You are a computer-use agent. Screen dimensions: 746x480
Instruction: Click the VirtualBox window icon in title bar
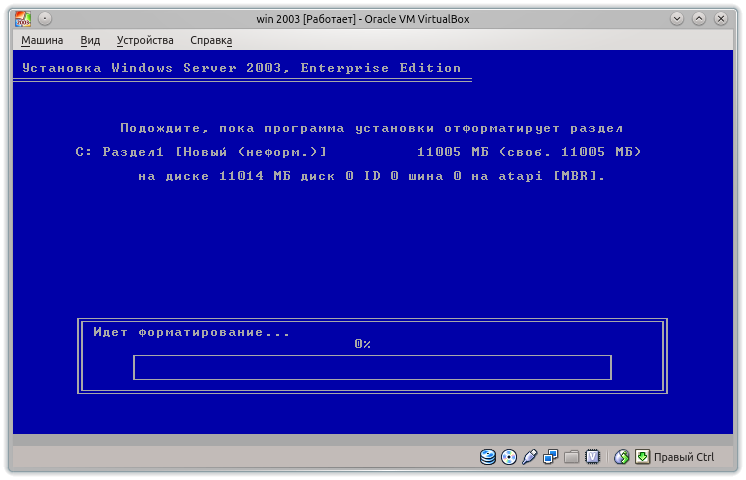point(22,19)
